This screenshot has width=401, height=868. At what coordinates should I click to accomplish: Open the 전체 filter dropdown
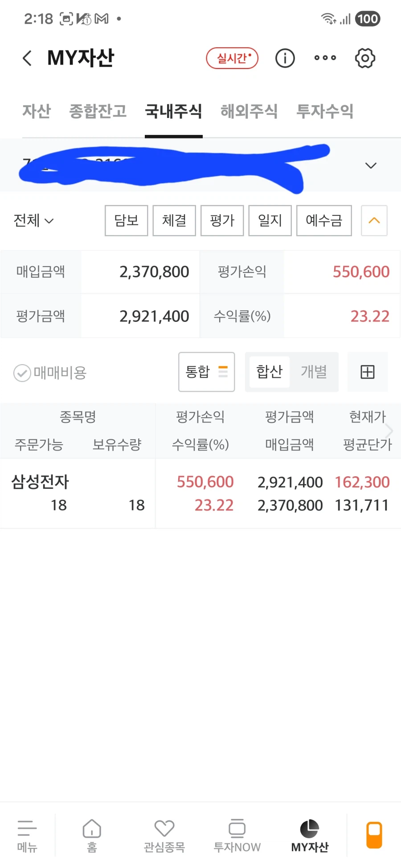[33, 220]
